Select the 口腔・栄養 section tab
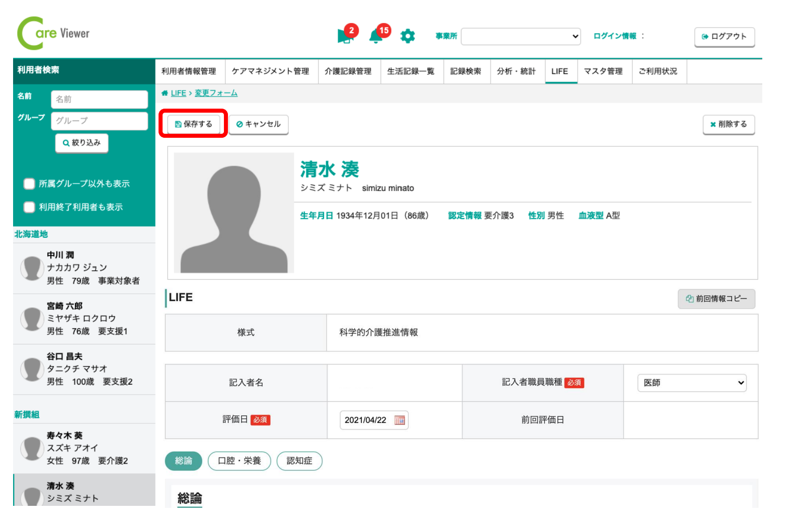Viewport: 799px width, 532px height. 239,461
